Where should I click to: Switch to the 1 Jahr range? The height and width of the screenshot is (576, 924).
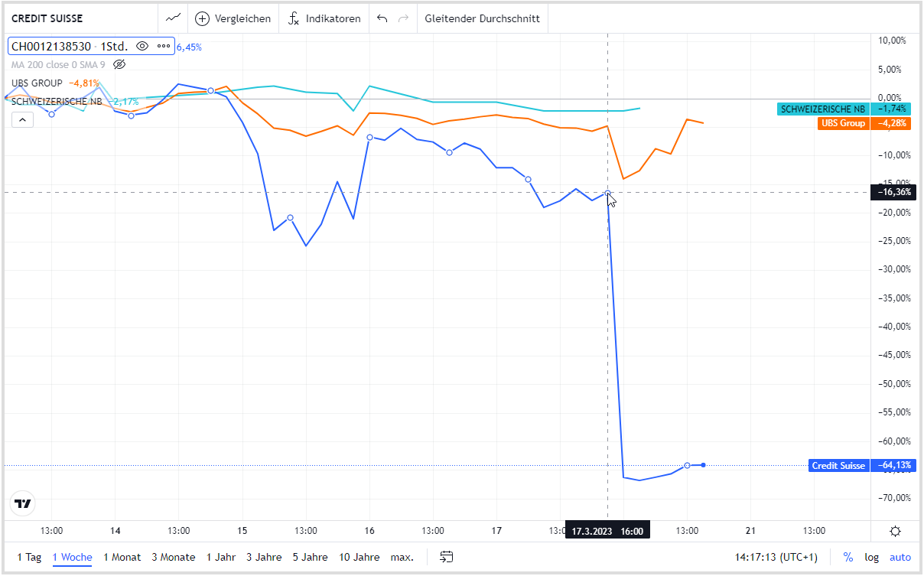220,557
